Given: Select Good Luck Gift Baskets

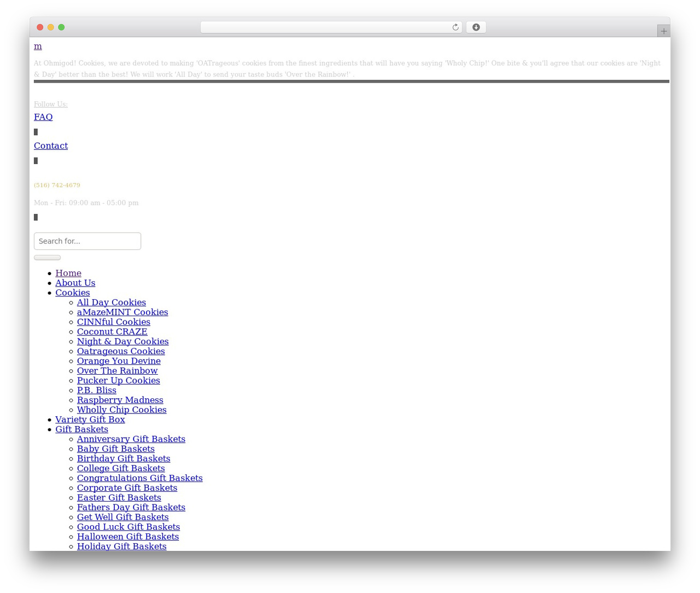Looking at the screenshot, I should [x=129, y=527].
